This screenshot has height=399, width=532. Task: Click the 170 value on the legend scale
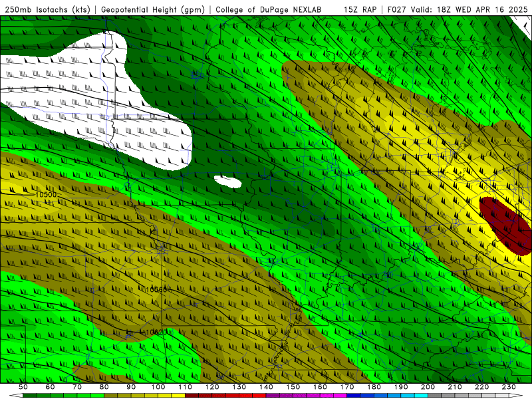coord(346,387)
